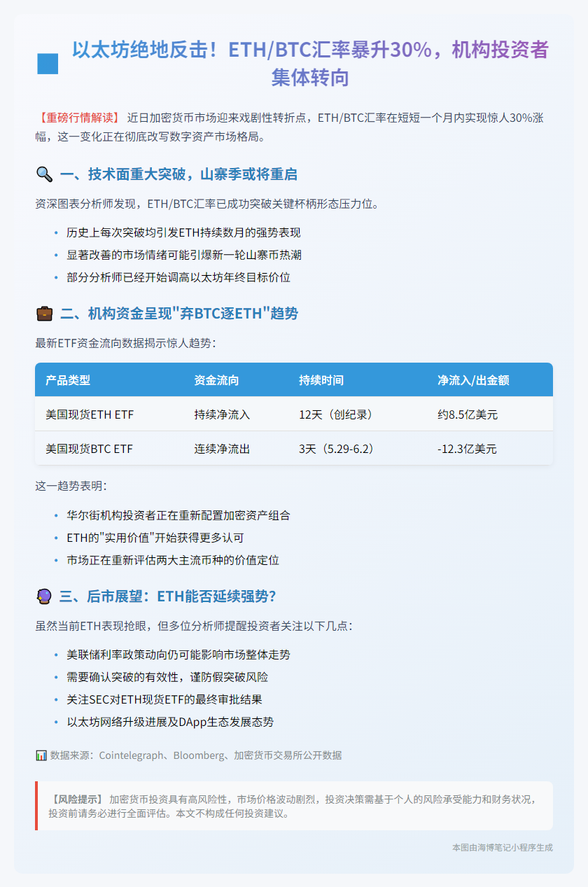Click footer text 本图由海博笔记小程序生成
Image resolution: width=588 pixels, height=887 pixels.
coord(502,847)
